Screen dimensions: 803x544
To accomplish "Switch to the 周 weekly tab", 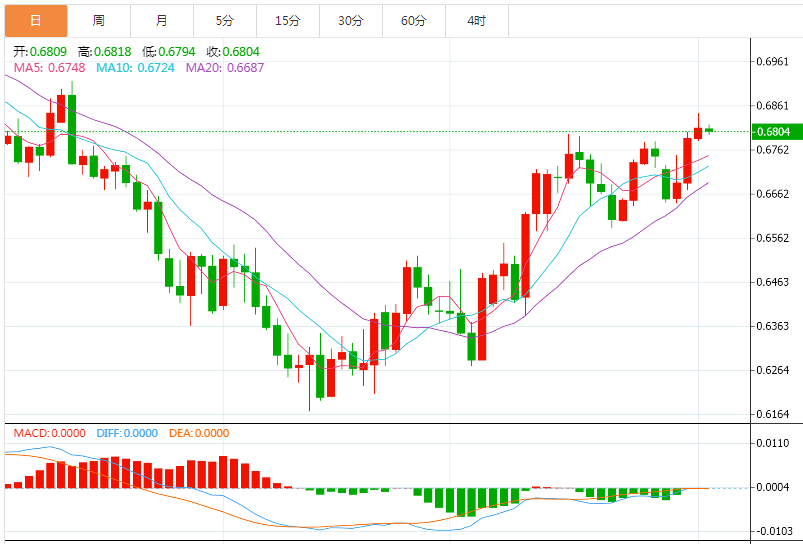I will 99,21.
